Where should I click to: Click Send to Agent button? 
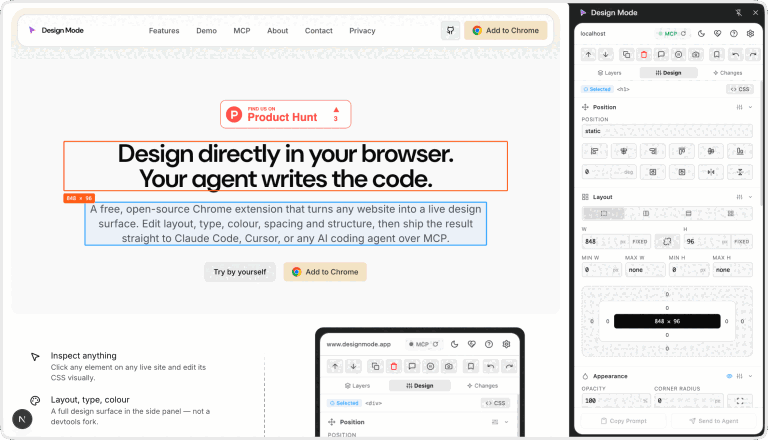pos(713,421)
